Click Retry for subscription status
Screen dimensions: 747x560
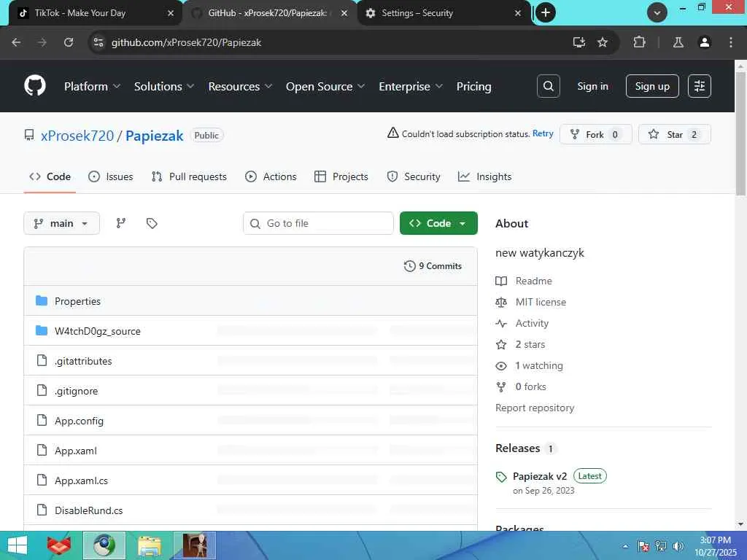point(543,134)
